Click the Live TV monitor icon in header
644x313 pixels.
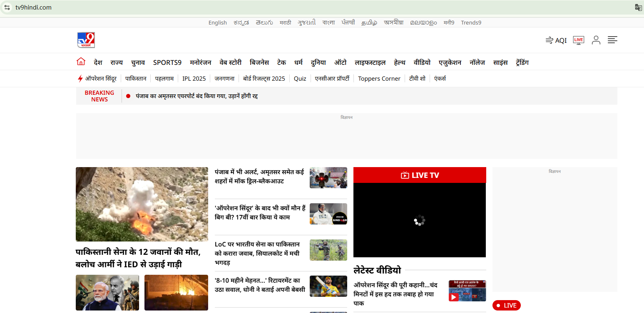[x=578, y=40]
